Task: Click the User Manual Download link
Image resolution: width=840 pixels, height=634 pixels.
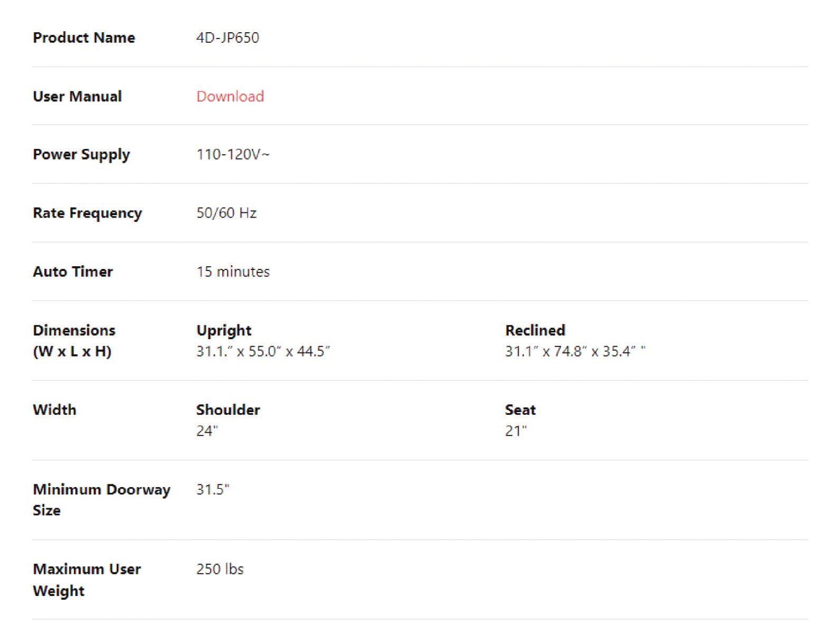Action: [230, 96]
